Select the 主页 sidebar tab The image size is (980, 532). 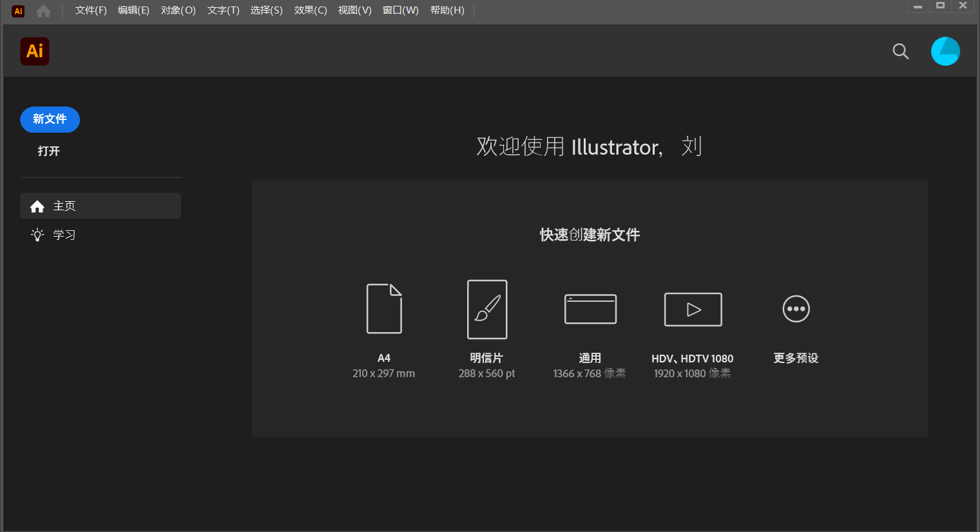pyautogui.click(x=101, y=206)
